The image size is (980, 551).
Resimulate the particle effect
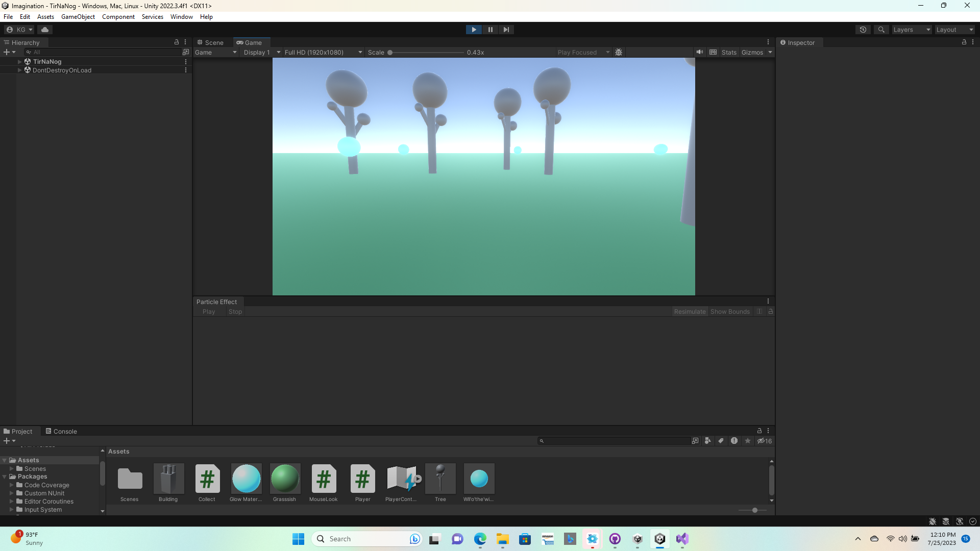(690, 311)
